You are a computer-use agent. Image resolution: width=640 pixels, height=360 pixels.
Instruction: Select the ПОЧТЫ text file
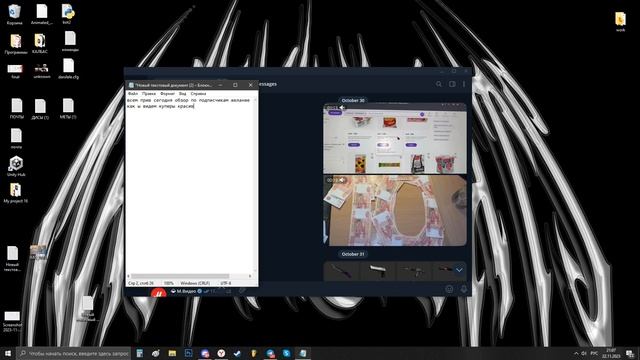click(x=17, y=109)
